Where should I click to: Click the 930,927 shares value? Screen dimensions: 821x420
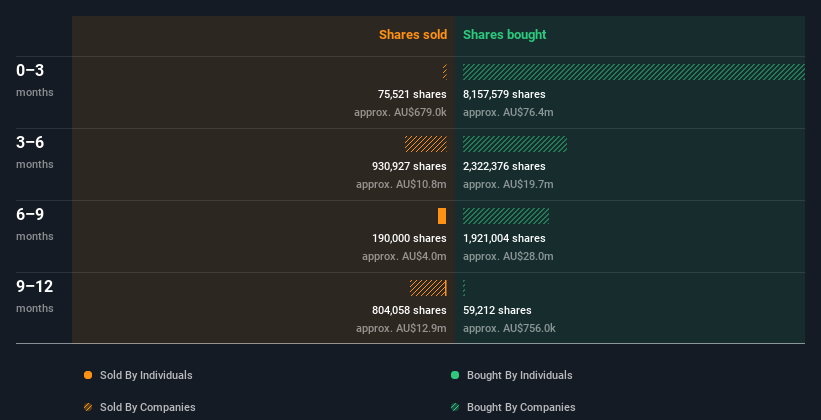(x=409, y=167)
